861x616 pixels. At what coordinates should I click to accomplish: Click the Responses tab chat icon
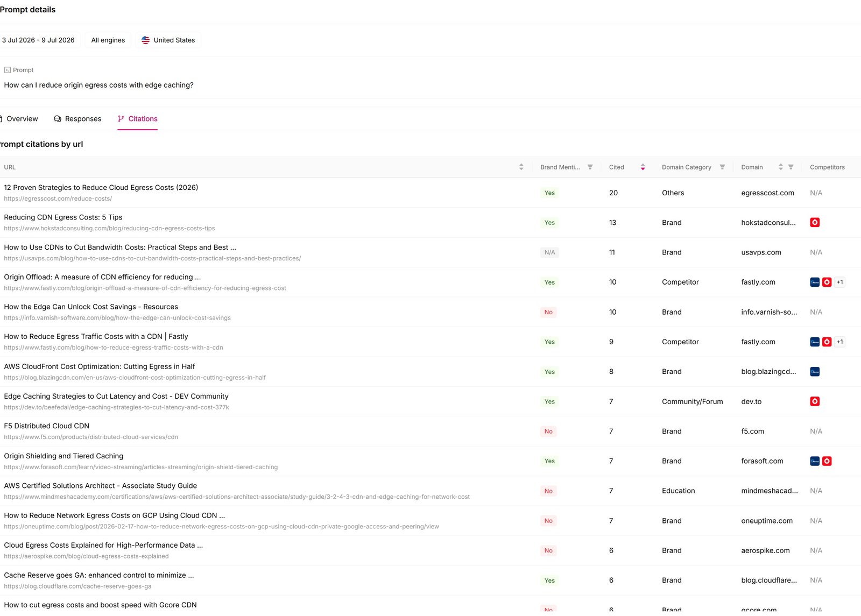click(x=58, y=119)
